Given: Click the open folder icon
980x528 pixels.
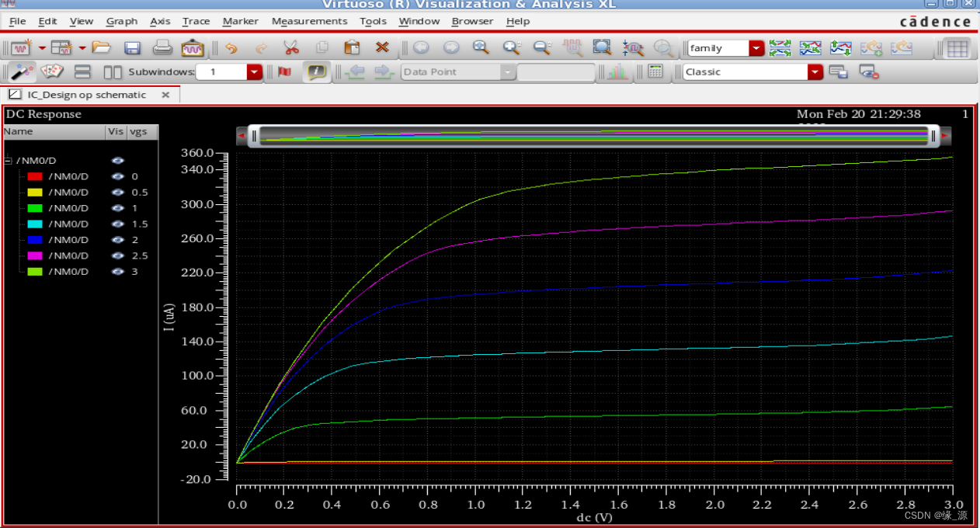Looking at the screenshot, I should (x=101, y=48).
